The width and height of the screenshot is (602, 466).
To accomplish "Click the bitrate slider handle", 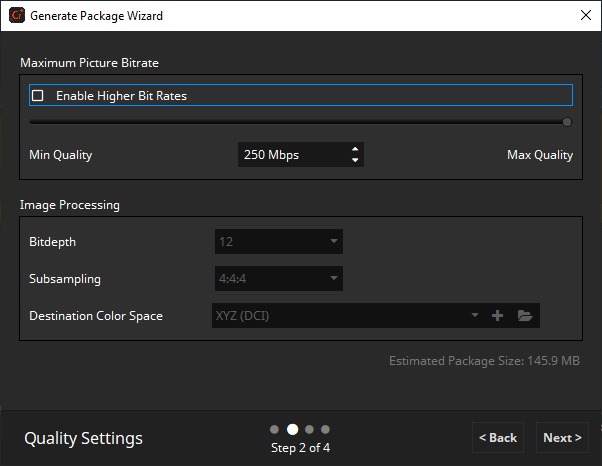I will point(567,122).
